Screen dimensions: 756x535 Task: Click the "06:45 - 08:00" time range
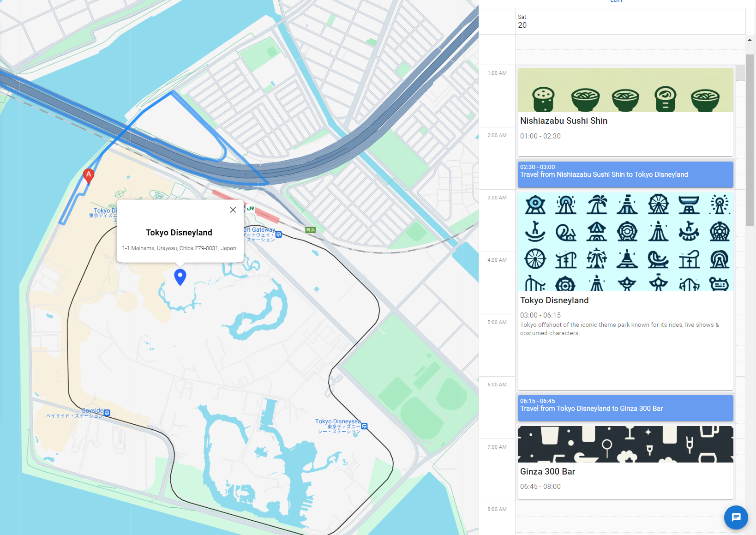(540, 487)
